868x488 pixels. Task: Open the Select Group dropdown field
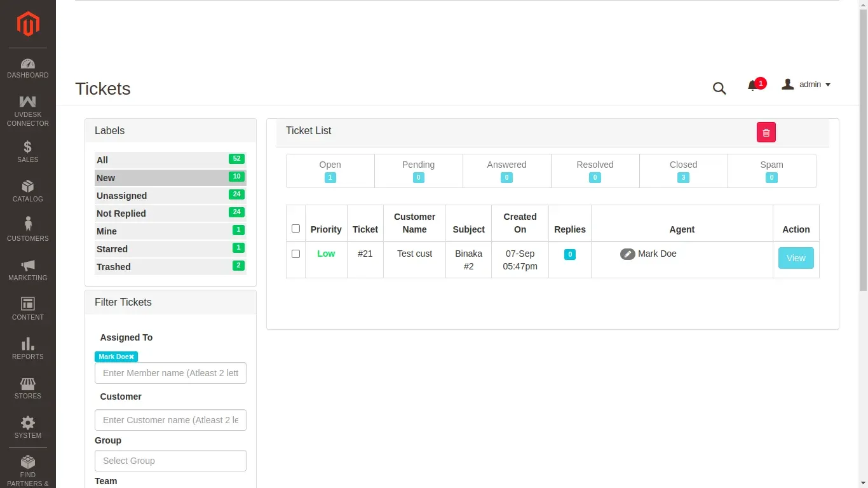170,461
